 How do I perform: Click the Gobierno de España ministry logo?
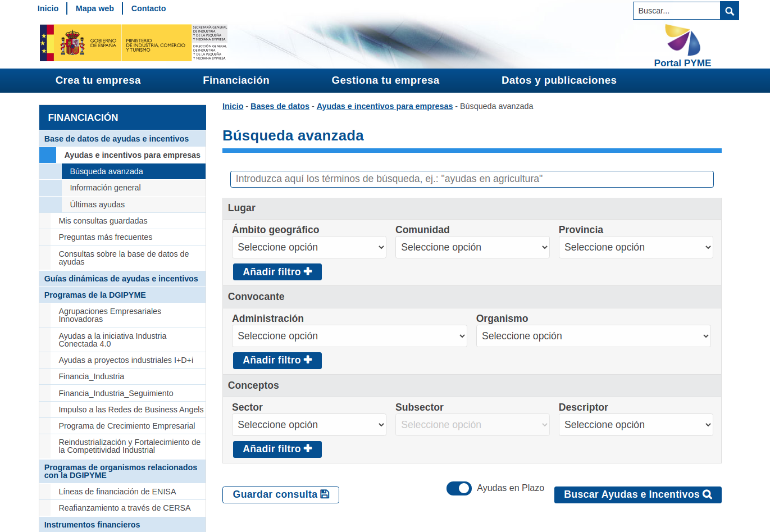[x=134, y=43]
